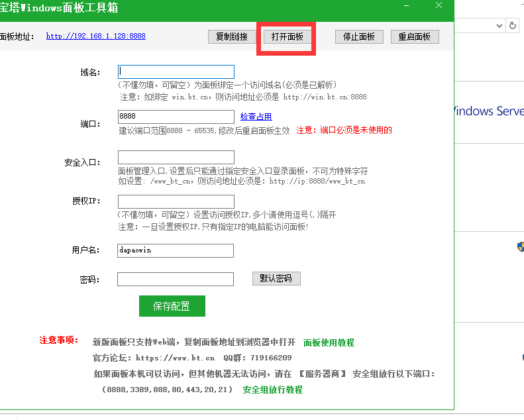Click the red warning 注意：端口必须是未使用的

click(344, 130)
